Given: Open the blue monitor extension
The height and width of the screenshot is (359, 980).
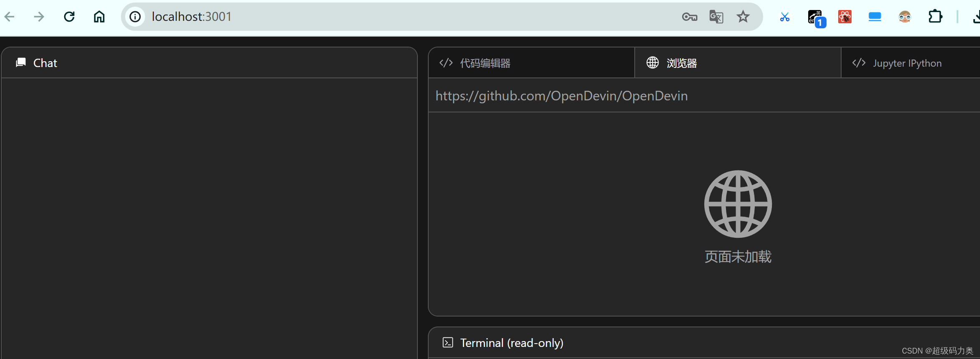Looking at the screenshot, I should pos(874,17).
